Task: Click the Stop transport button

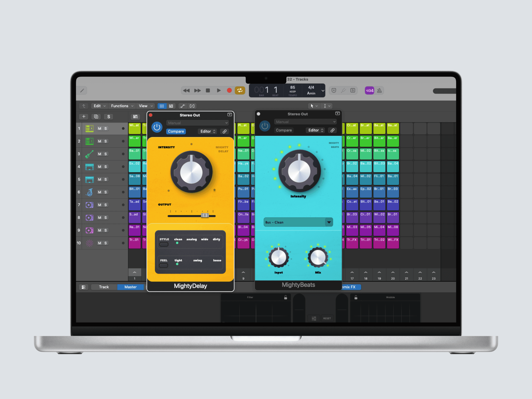Action: tap(208, 90)
